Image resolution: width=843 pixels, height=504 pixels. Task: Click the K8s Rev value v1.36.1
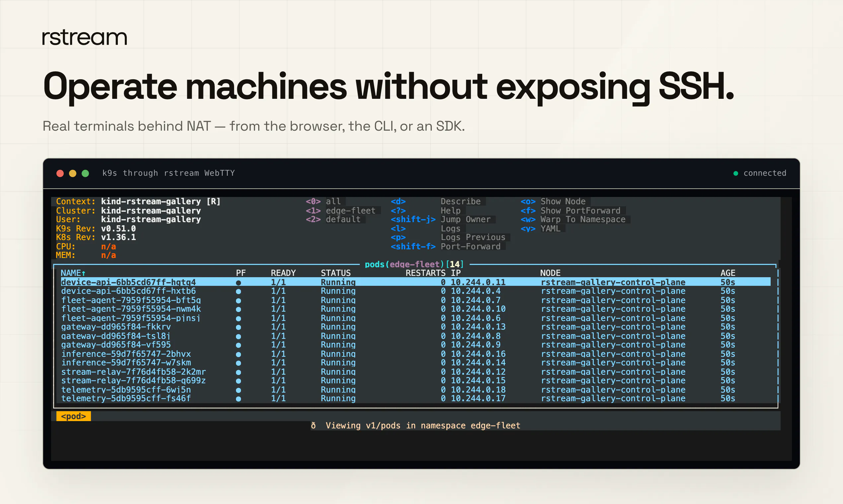click(118, 237)
